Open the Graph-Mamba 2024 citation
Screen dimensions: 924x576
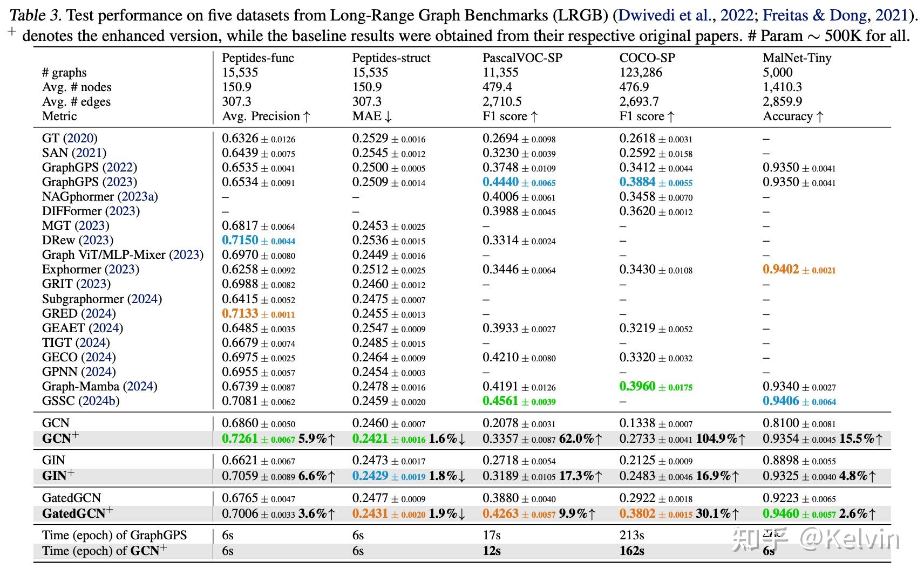[x=140, y=386]
